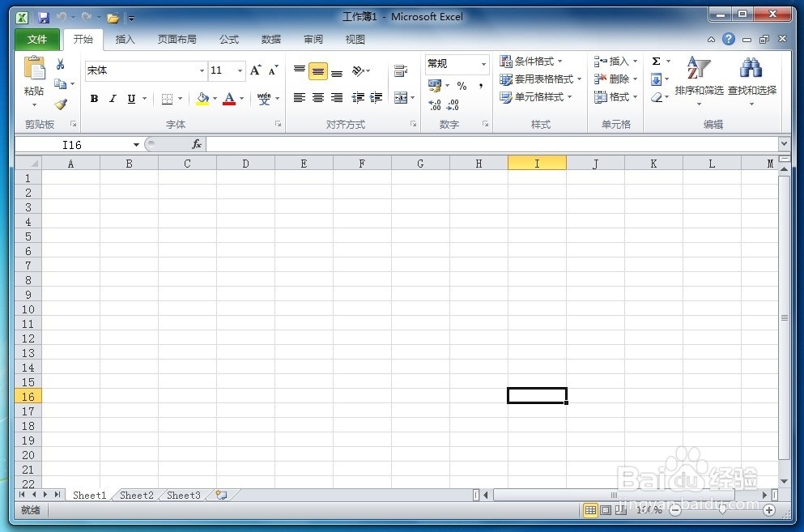Switch to the 页面布局 ribbon tab
Image resolution: width=804 pixels, height=532 pixels.
pos(177,40)
